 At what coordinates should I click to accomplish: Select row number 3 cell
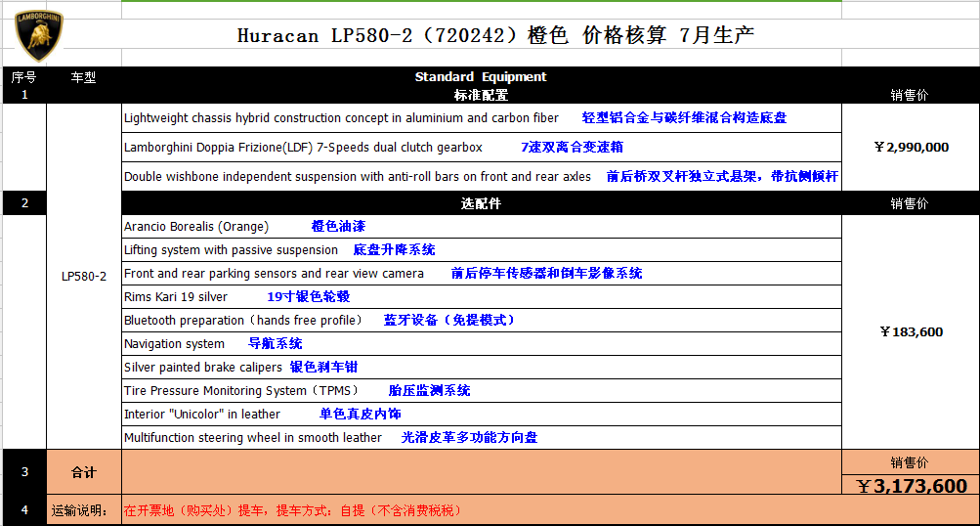coord(24,471)
